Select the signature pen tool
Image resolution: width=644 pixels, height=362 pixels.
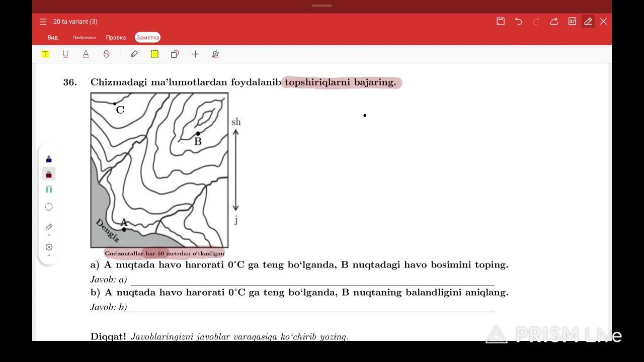click(216, 54)
